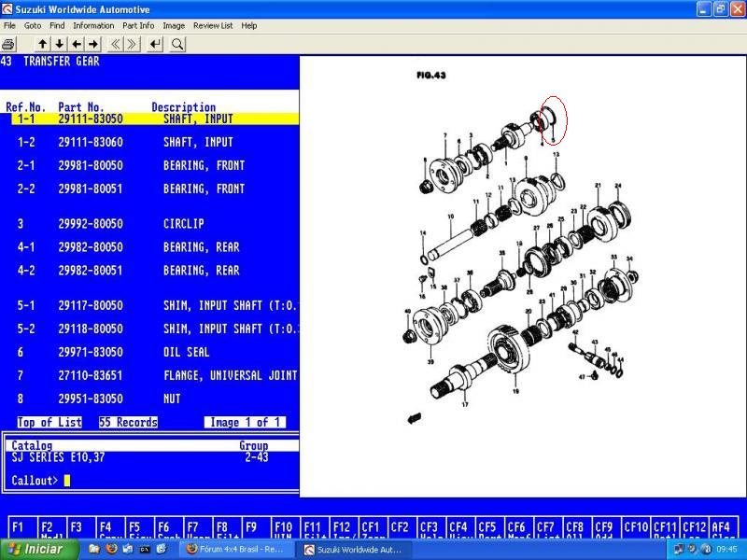Select row 2-1 BEARING, FRONT 29981-80050
747x560 pixels.
[x=155, y=165]
